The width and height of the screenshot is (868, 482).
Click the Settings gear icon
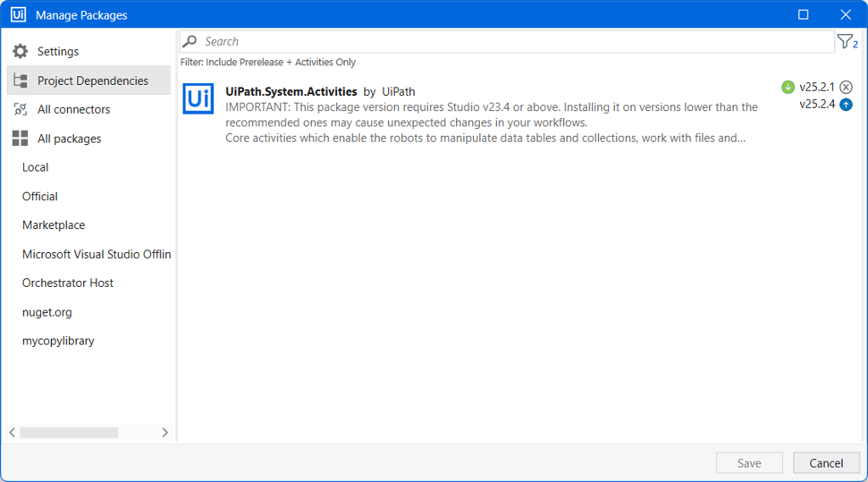(x=21, y=51)
